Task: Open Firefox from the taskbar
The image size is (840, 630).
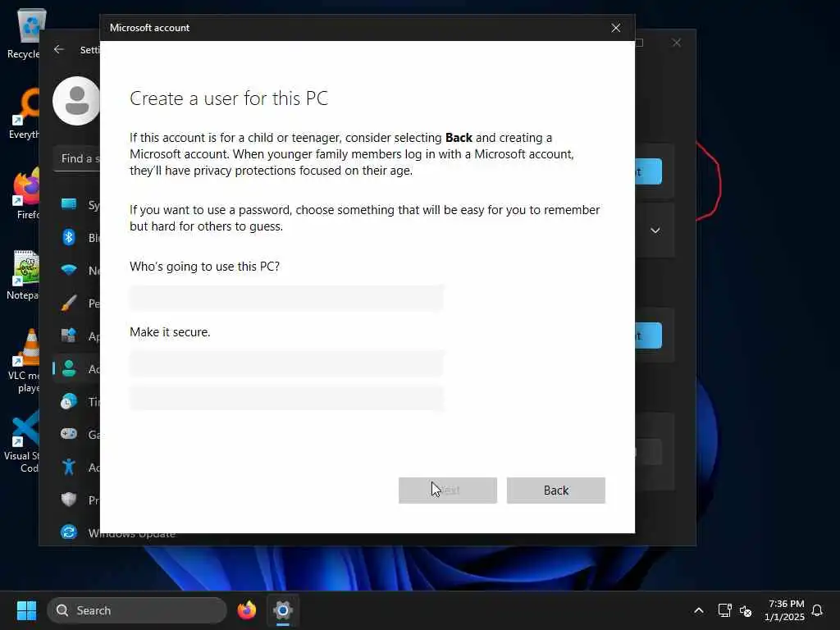Action: (246, 610)
